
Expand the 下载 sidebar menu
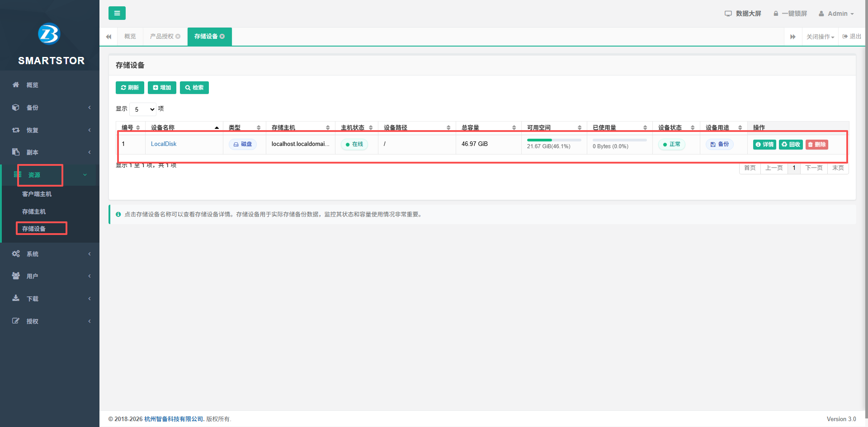pos(50,299)
